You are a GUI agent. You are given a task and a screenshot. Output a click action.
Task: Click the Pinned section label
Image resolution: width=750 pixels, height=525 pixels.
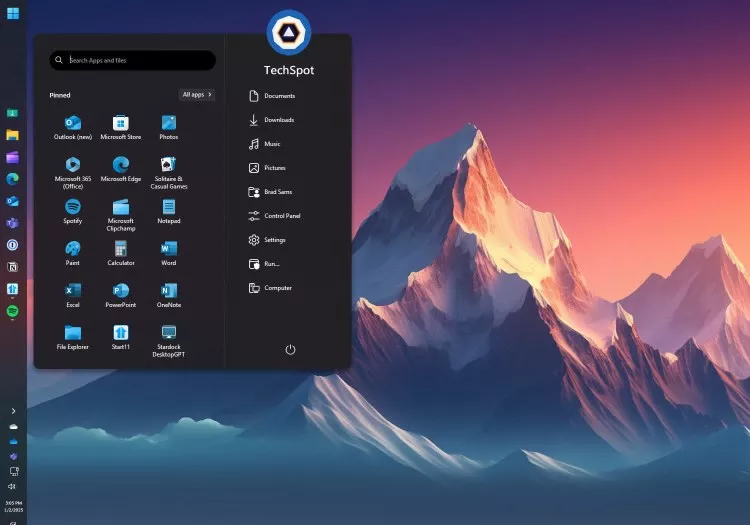pos(60,95)
